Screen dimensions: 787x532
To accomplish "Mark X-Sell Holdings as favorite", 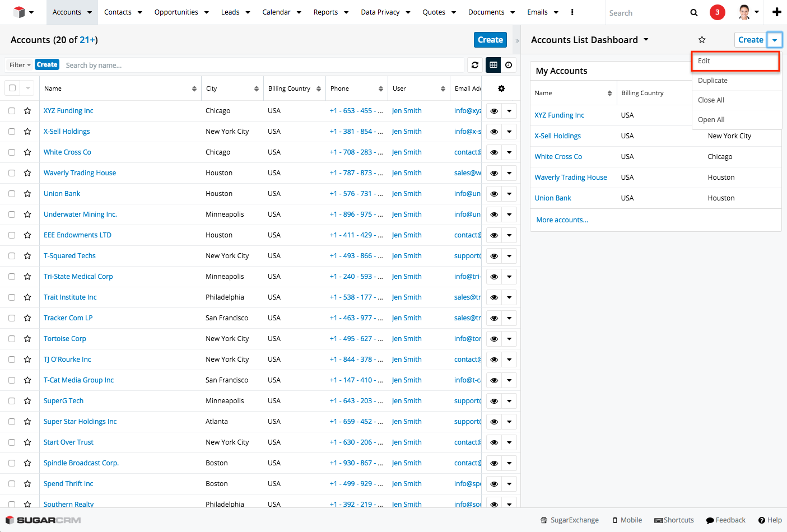I will tap(27, 132).
